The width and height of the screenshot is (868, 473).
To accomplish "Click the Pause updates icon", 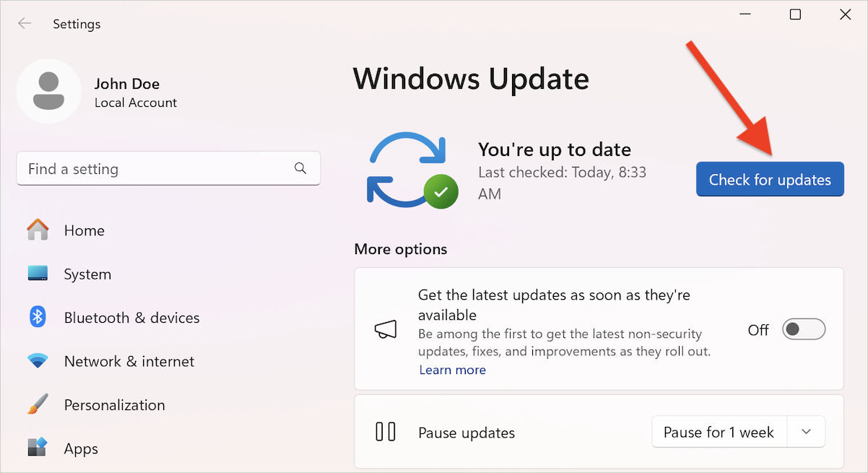I will point(386,431).
